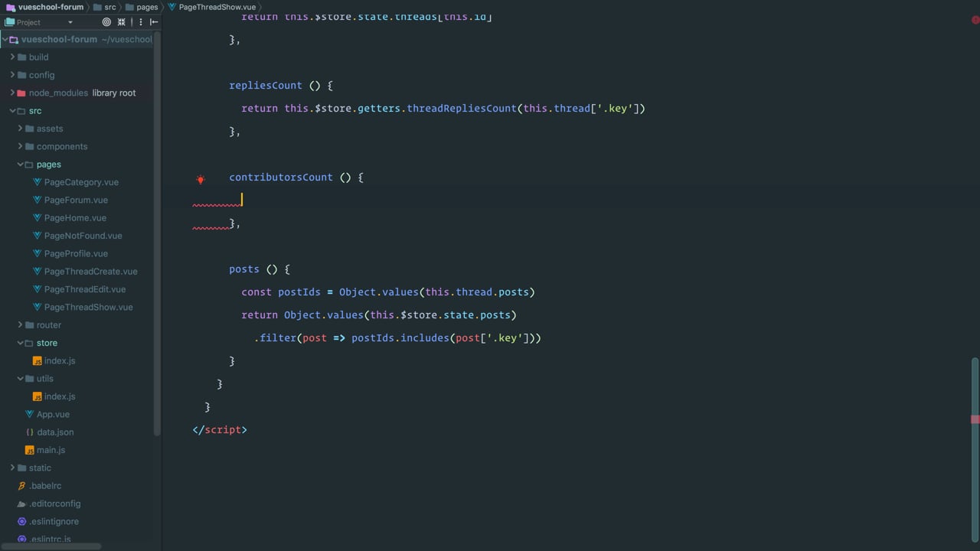Click the scroll-from-source target icon

[x=106, y=22]
